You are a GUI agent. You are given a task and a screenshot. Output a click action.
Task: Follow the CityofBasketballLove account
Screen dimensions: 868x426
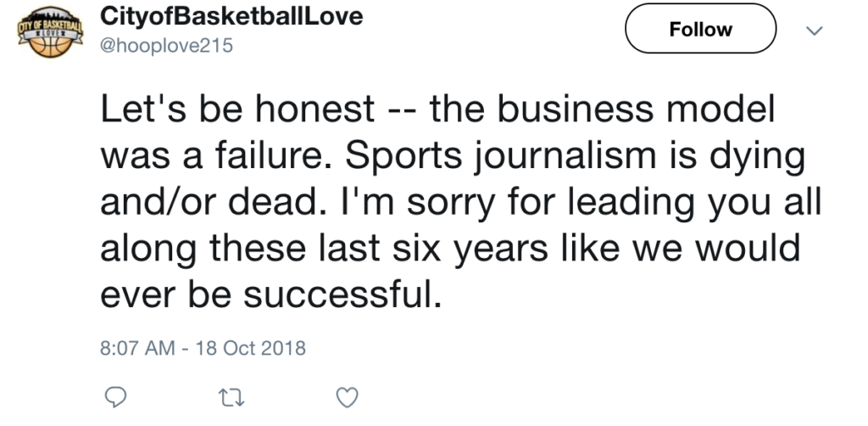tap(700, 30)
